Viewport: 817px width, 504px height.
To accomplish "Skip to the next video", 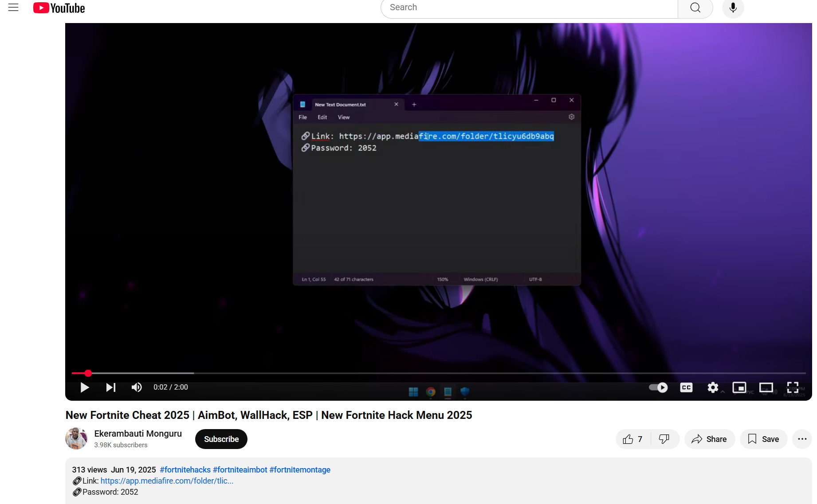I will pyautogui.click(x=110, y=387).
